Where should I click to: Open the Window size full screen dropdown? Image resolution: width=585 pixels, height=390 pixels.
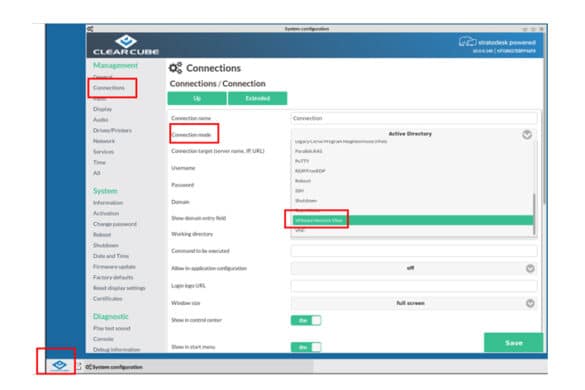tap(413, 303)
